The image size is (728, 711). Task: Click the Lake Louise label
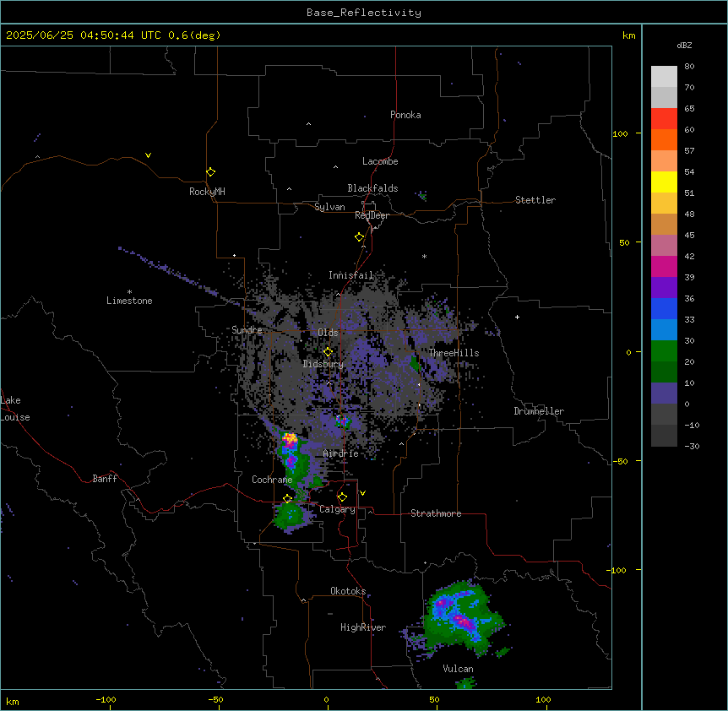pyautogui.click(x=15, y=409)
